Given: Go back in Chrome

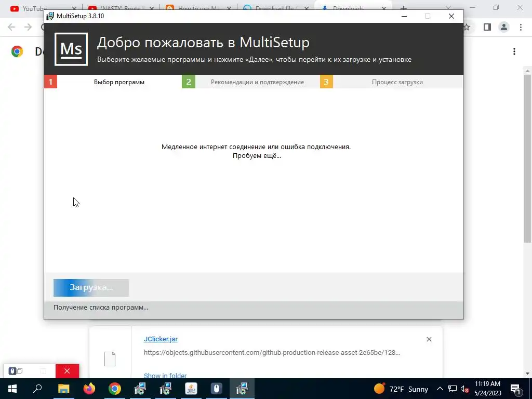Looking at the screenshot, I should (x=11, y=27).
